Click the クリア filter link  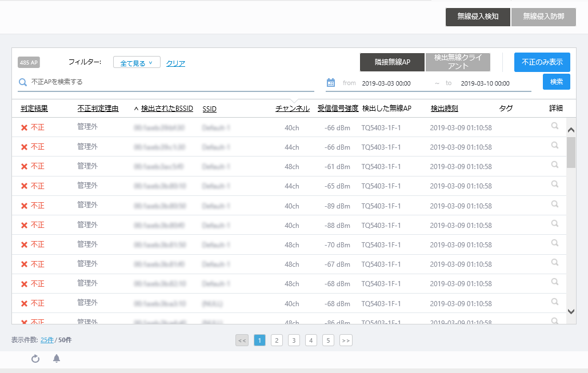tap(175, 63)
